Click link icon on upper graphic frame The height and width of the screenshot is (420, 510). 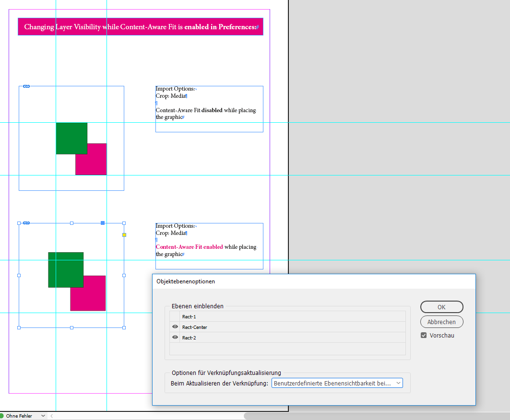click(26, 86)
